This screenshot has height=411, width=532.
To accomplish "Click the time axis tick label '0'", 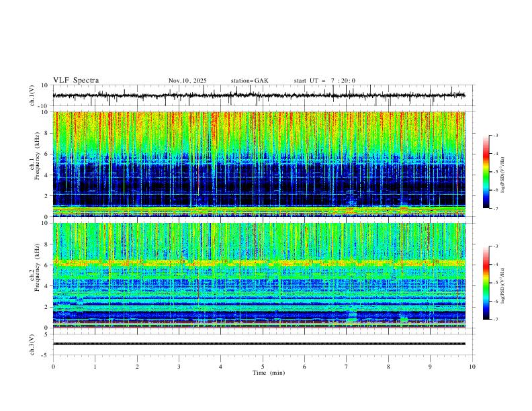I will click(x=53, y=367).
